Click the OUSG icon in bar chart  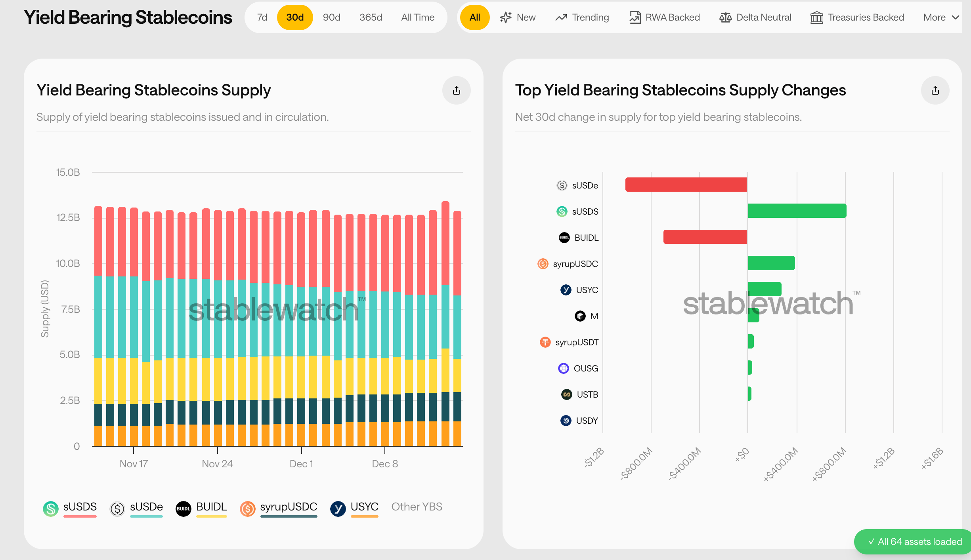(x=563, y=368)
